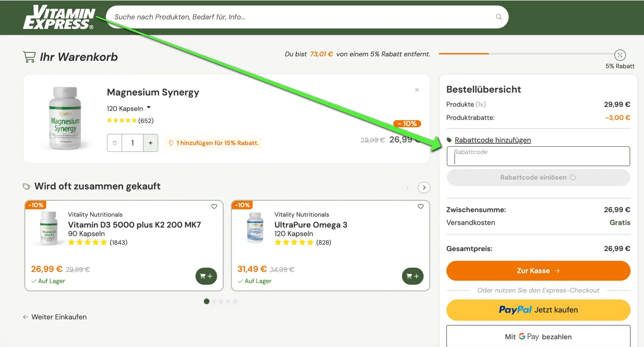
Task: Click the star rating with 828 reviews
Action: pyautogui.click(x=294, y=243)
